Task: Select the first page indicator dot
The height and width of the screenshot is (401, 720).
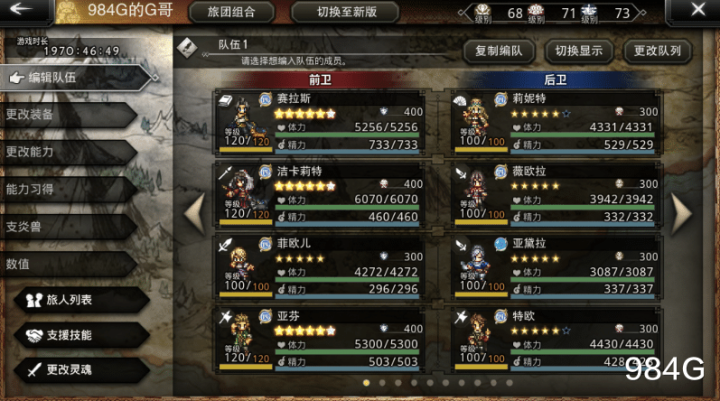Action: tap(366, 383)
